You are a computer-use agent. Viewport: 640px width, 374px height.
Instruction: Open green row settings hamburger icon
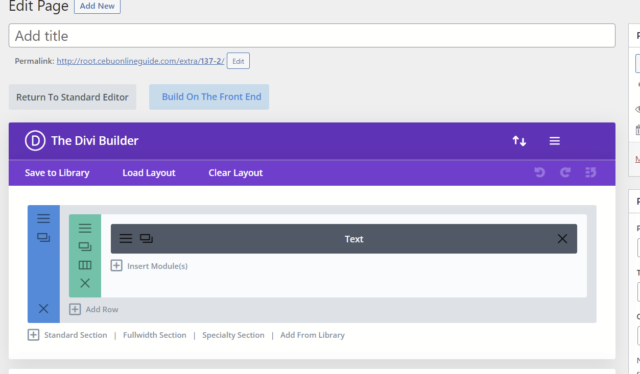coord(85,228)
